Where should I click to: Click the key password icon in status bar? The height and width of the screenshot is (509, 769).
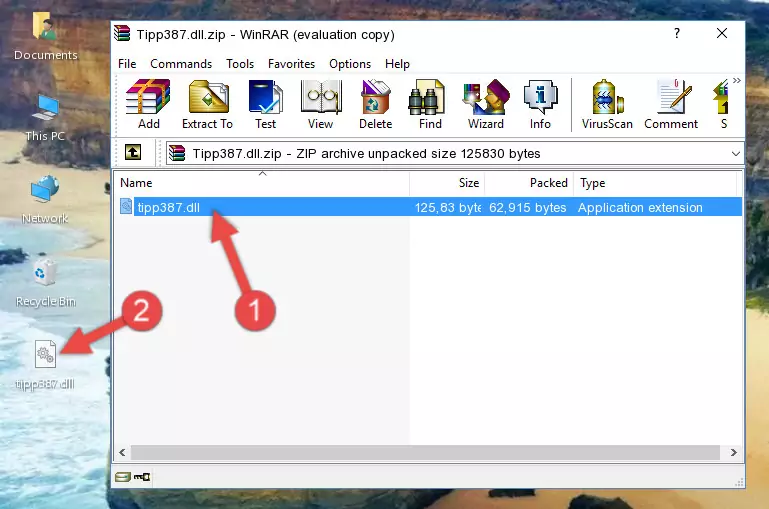point(142,477)
